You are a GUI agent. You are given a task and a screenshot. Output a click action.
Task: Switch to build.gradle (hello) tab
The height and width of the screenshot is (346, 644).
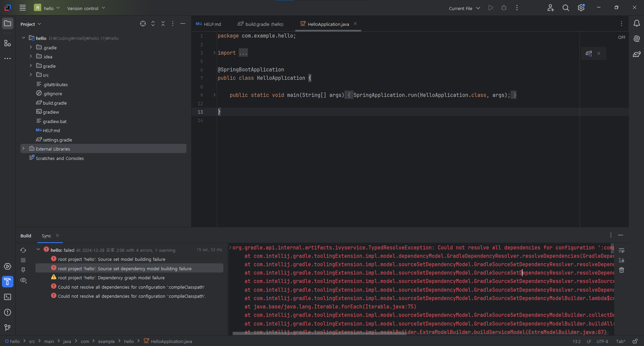pyautogui.click(x=261, y=24)
